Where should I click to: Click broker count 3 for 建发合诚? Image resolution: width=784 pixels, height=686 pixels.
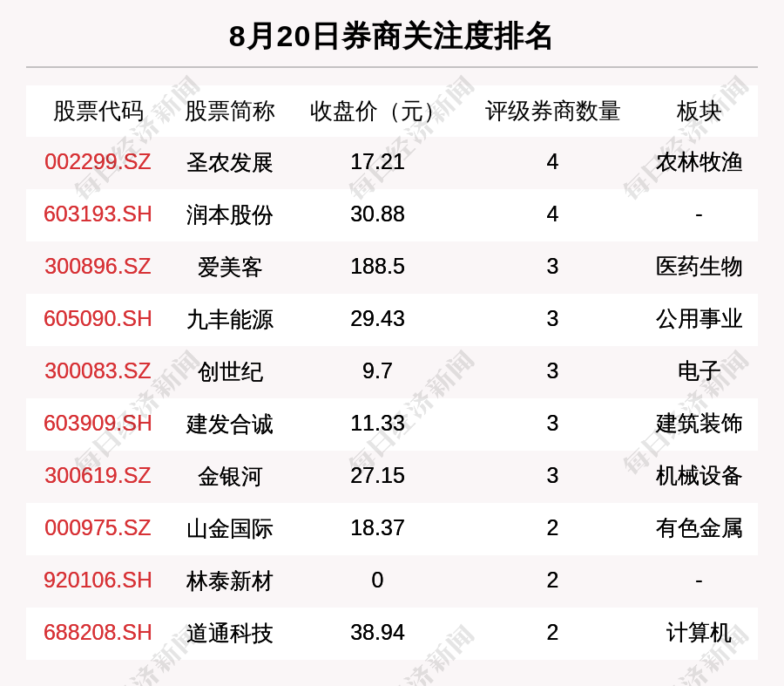pos(552,424)
